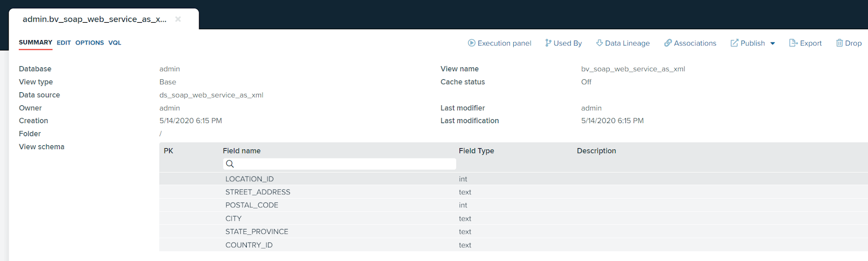Screen dimensions: 868x261
Task: Expand the Publish dropdown arrow
Action: 773,43
